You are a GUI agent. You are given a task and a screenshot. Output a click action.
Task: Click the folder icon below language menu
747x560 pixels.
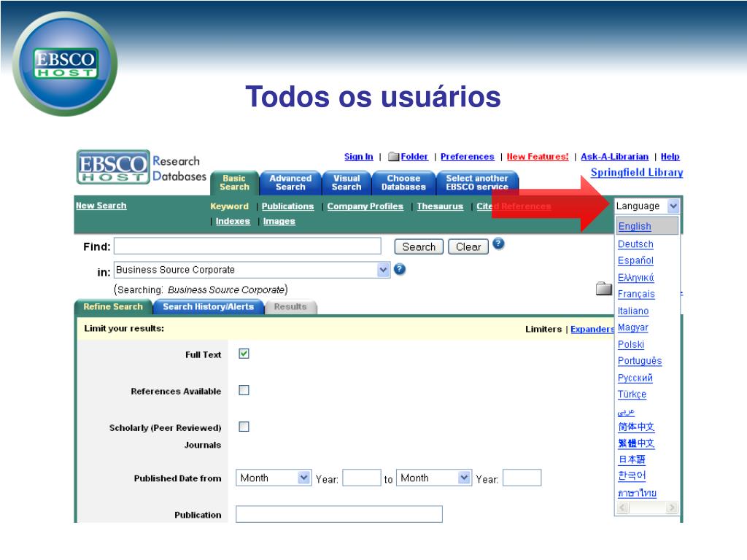[x=604, y=289]
